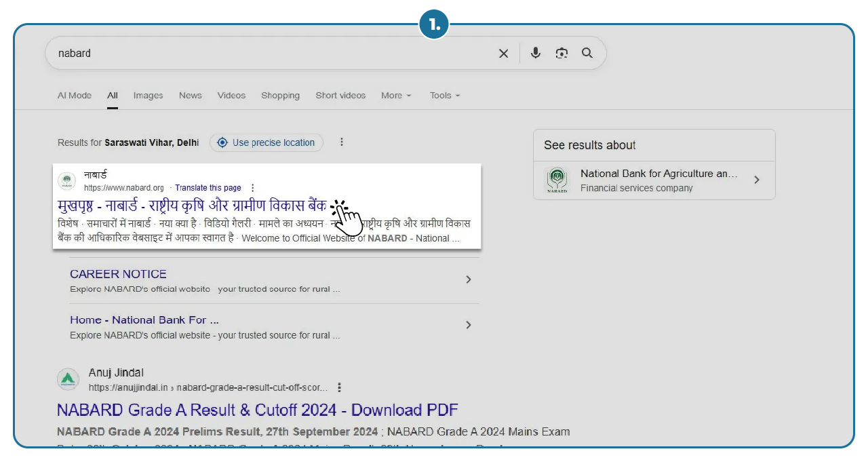Open NABARD Grade A Result & Cutoff link
This screenshot has width=868, height=464.
point(258,410)
